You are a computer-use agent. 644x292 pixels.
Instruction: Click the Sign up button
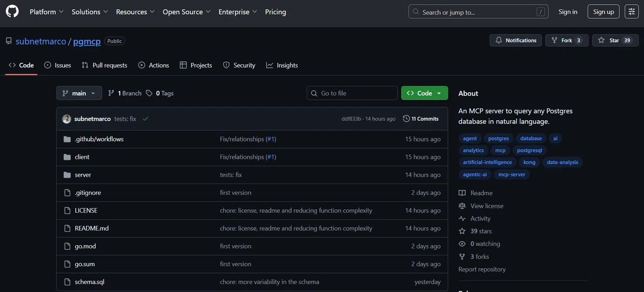click(x=604, y=12)
